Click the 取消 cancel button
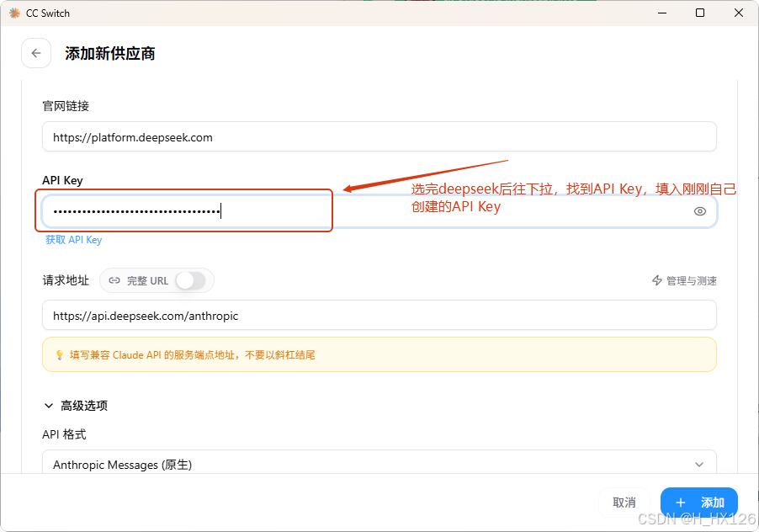The width and height of the screenshot is (759, 532). [x=624, y=503]
